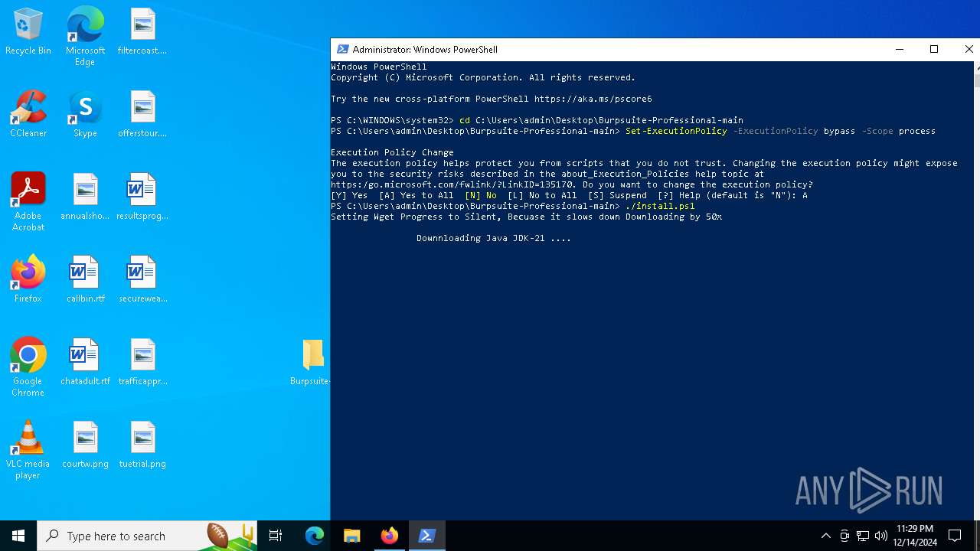Select the courtw.png image file

pos(85,445)
